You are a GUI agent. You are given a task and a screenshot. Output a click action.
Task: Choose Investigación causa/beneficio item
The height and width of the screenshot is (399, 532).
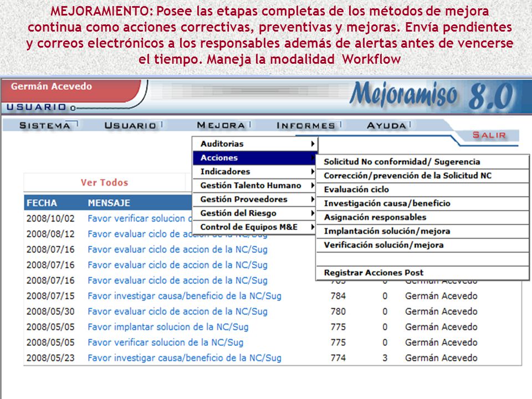pos(422,203)
